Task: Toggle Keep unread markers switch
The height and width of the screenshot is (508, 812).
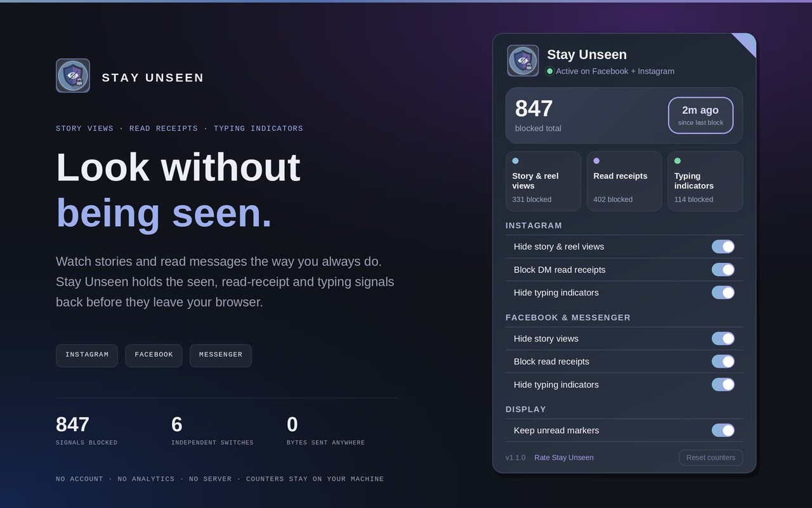Action: tap(723, 430)
